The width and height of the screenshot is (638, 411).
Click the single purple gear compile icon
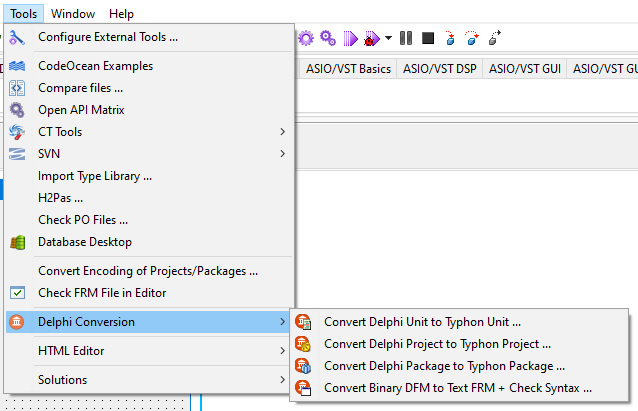tap(306, 39)
